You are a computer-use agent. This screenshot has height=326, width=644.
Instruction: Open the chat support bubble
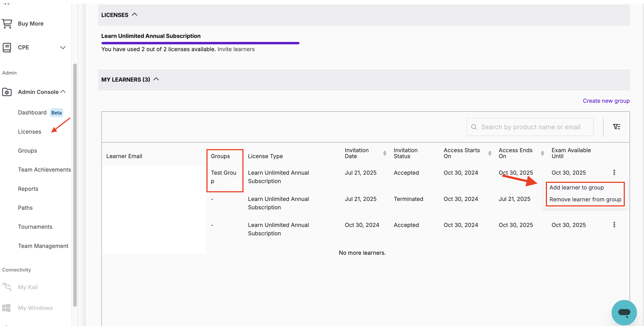pos(624,312)
